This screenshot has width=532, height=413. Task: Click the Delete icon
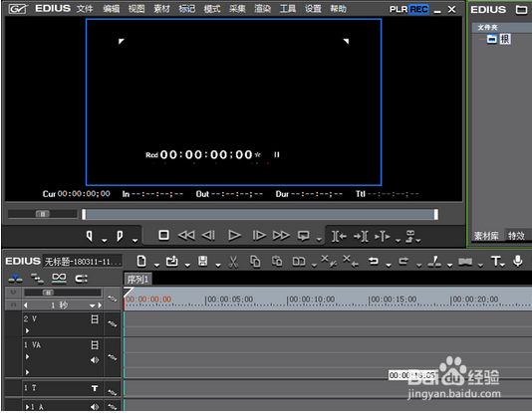pos(329,261)
